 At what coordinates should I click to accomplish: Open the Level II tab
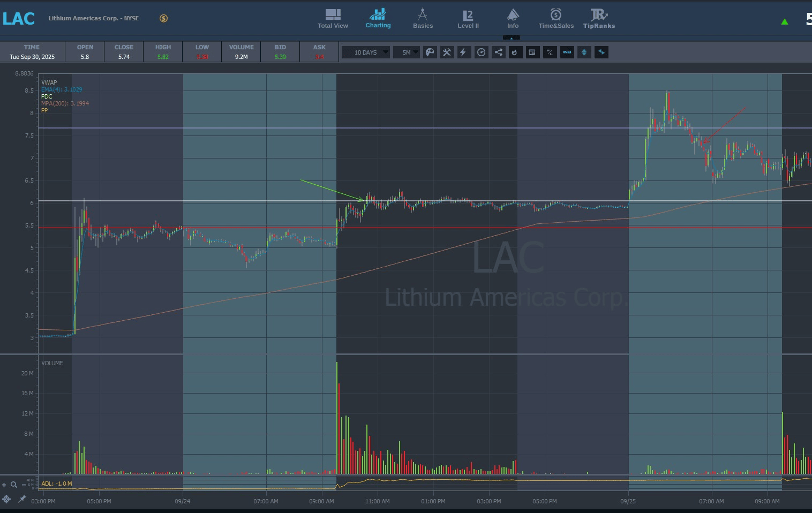[x=468, y=18]
